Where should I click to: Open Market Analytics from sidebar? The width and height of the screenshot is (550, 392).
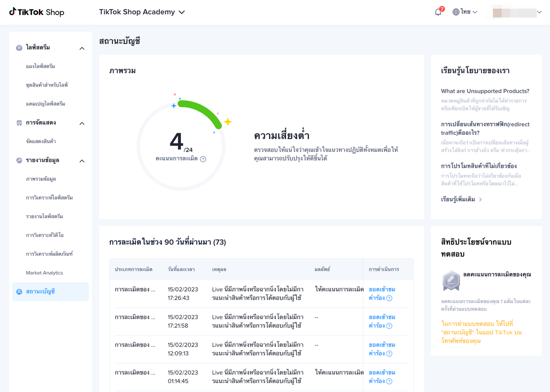click(44, 273)
